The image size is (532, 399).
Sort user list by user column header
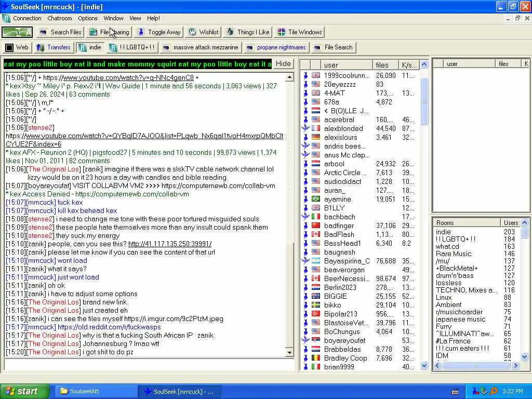click(x=347, y=65)
